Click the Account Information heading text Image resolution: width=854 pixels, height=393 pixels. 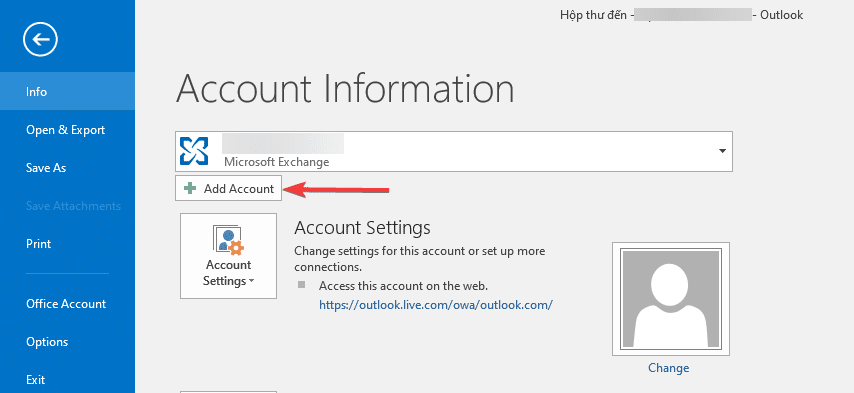pyautogui.click(x=345, y=88)
